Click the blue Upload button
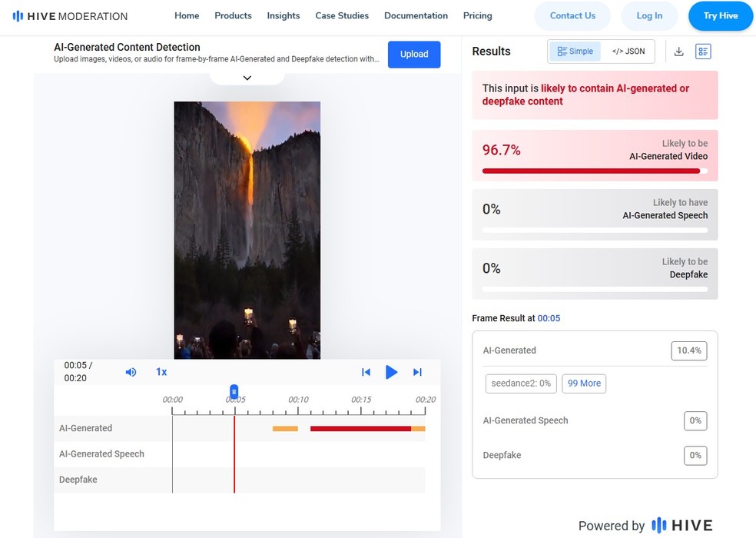 414,54
